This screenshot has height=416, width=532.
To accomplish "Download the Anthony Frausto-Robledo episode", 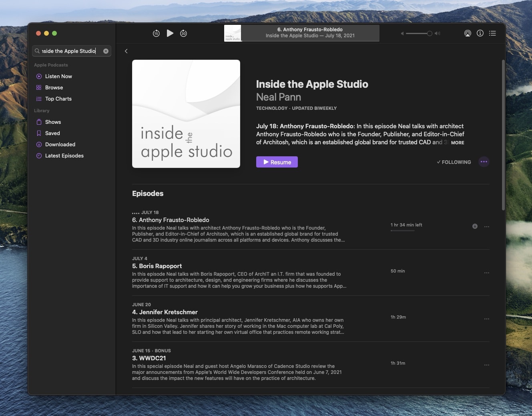I will 475,226.
